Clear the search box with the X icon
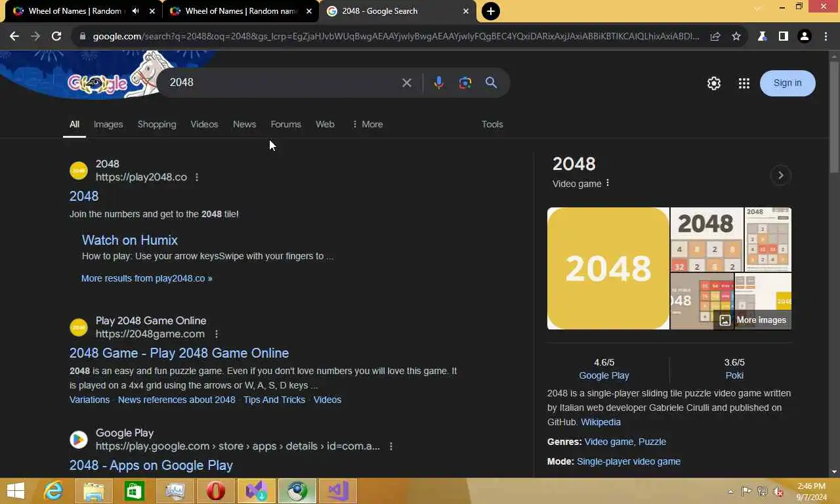Viewport: 840px width, 504px height. [x=407, y=83]
